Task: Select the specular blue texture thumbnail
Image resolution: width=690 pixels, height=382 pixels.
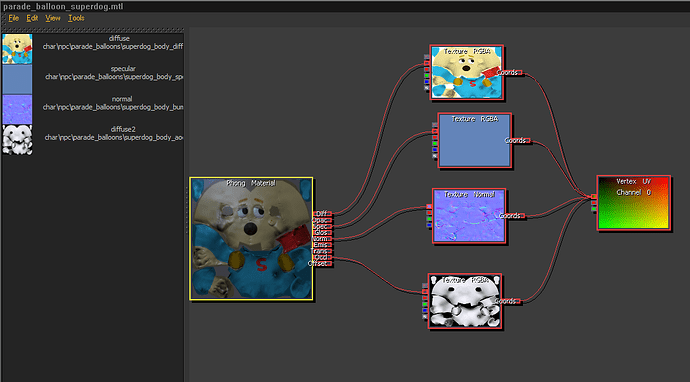Action: pyautogui.click(x=17, y=79)
